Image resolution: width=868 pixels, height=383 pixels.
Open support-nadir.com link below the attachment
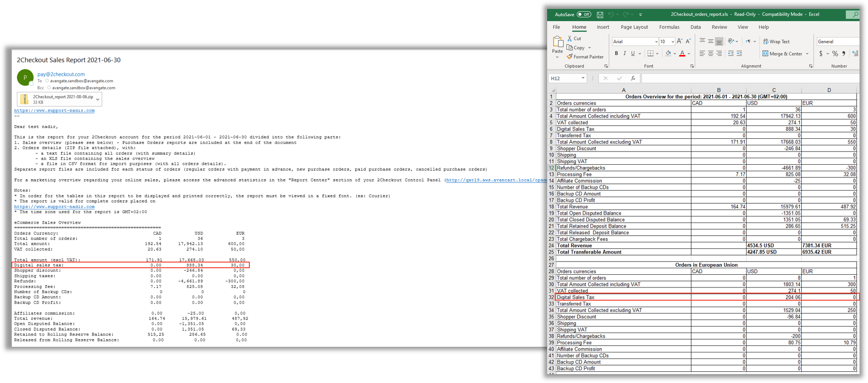pyautogui.click(x=54, y=111)
